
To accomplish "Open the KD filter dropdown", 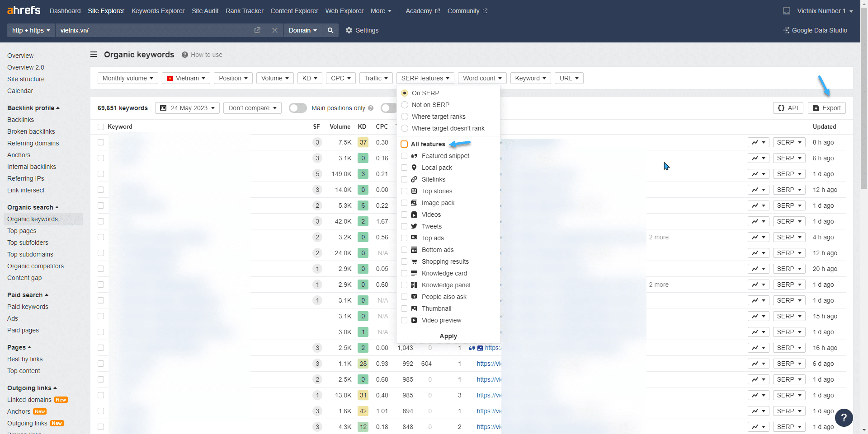I will [x=310, y=78].
